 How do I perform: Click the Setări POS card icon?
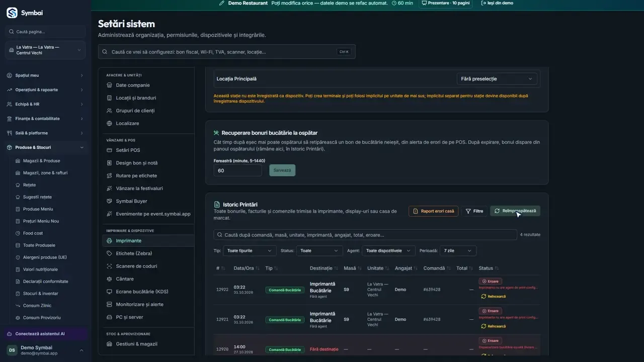(x=110, y=150)
